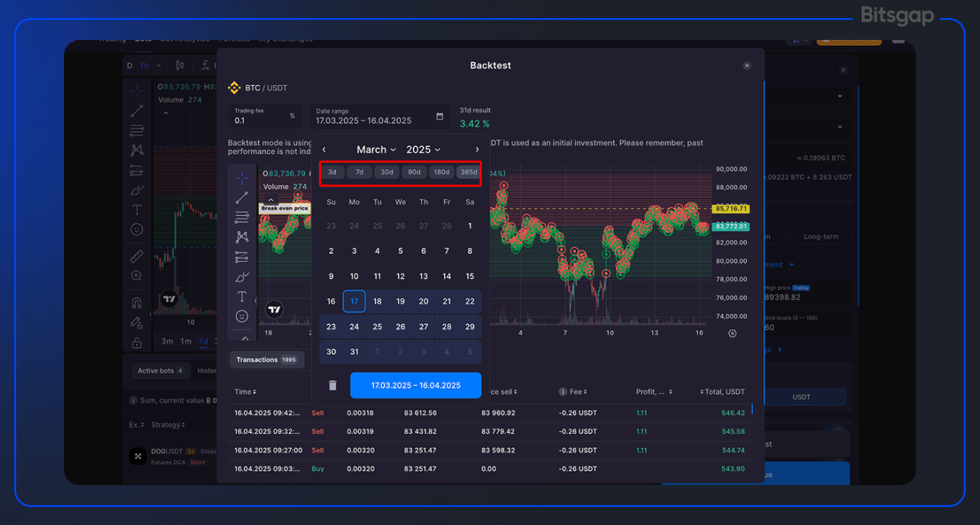Sort transactions by Time column

click(245, 392)
